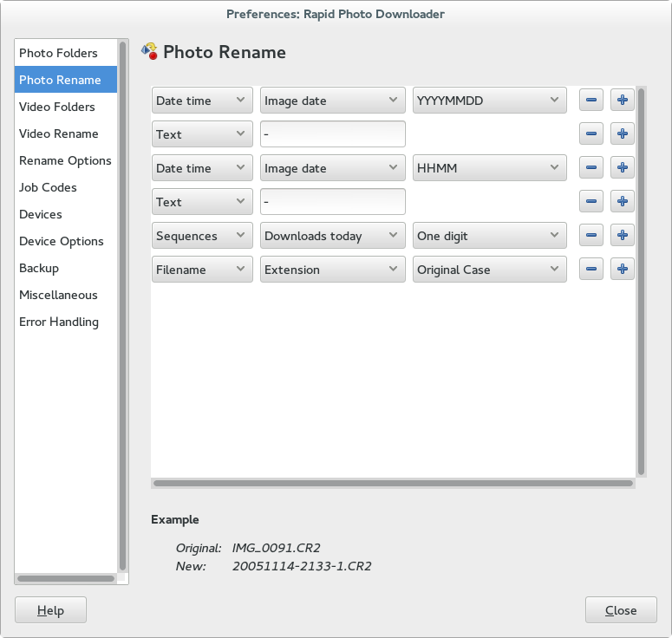Viewport: 672px width, 638px height.
Task: Open the first Date time type dropdown
Action: 202,101
